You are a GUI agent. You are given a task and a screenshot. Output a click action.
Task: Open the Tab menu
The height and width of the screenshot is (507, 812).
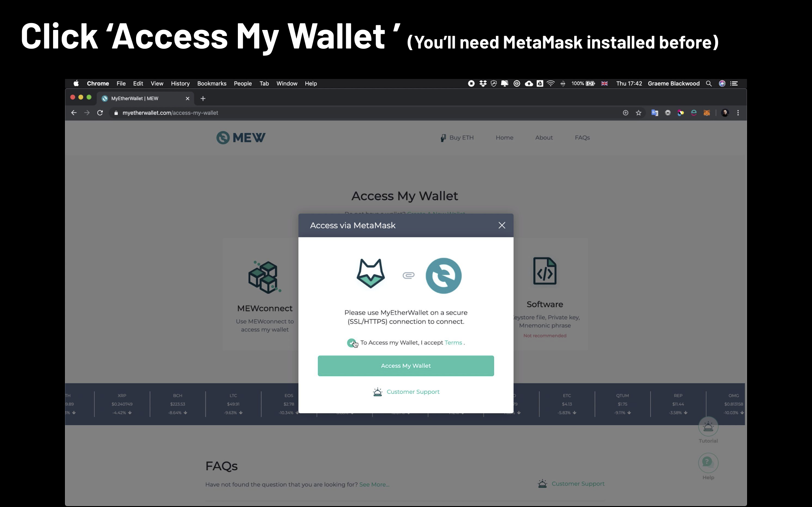click(264, 83)
